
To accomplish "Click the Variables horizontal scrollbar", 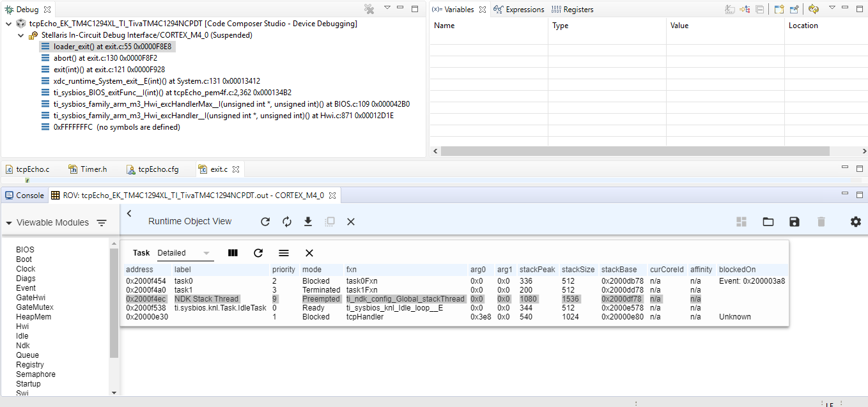I will (635, 151).
